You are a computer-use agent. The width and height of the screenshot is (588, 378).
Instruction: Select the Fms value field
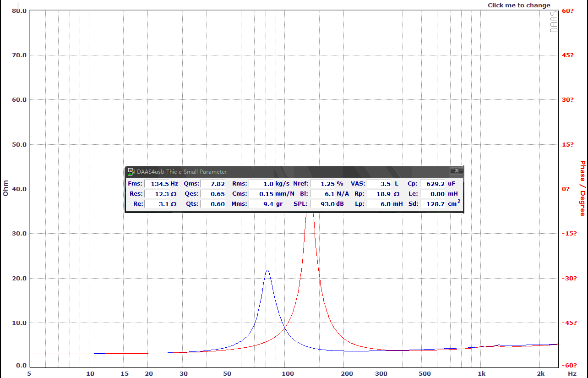coord(157,184)
